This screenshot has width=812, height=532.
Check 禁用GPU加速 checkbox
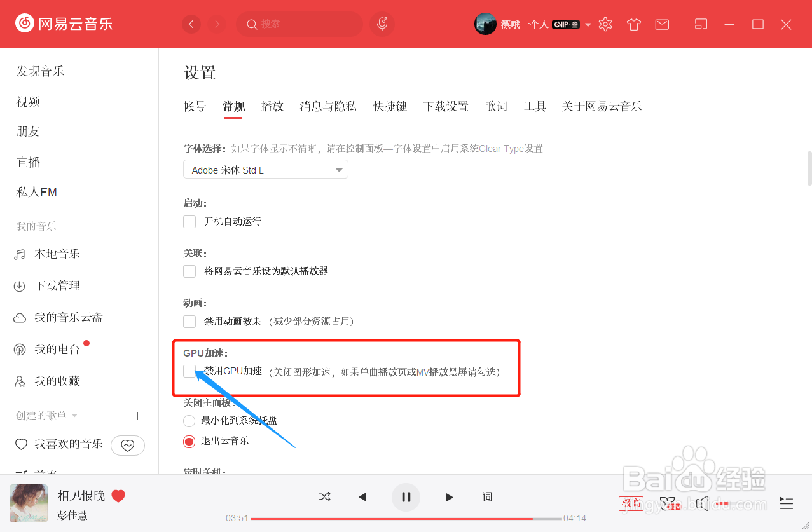pos(189,371)
